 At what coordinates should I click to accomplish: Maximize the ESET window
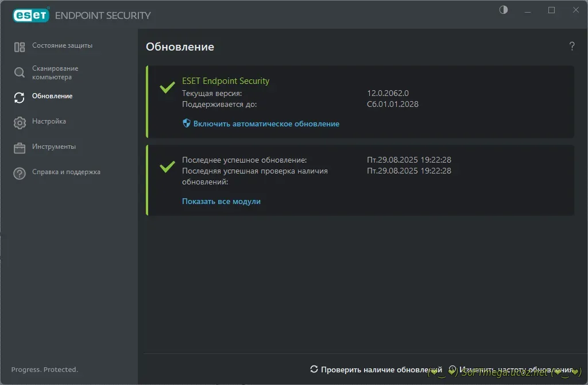click(x=551, y=10)
